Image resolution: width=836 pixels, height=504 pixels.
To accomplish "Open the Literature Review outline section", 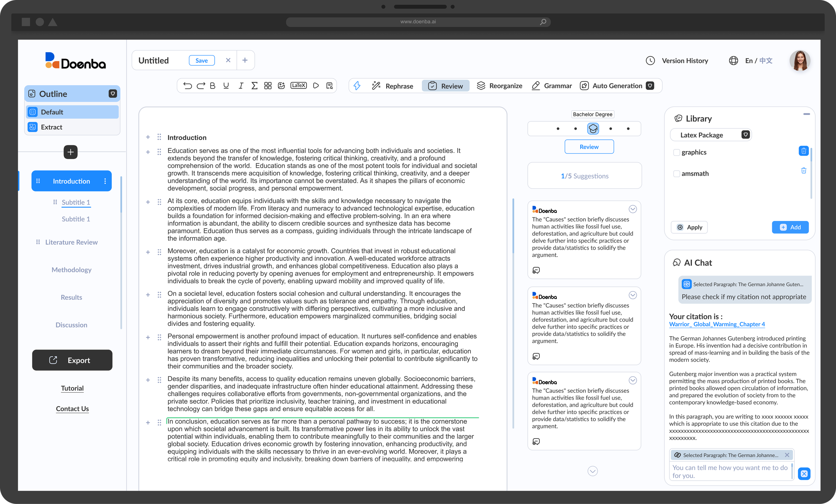I will pyautogui.click(x=71, y=242).
